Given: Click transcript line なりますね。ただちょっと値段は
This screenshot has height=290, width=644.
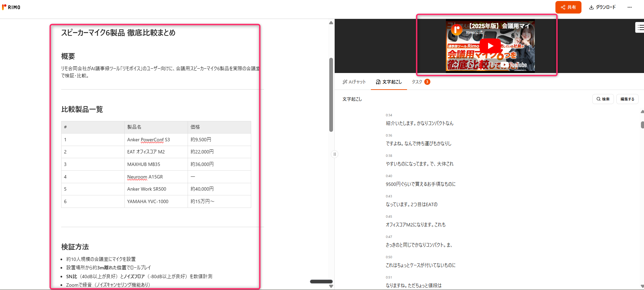Looking at the screenshot, I should point(413,286).
